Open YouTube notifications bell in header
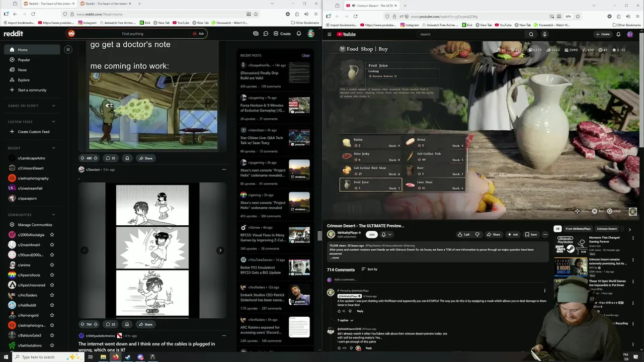644x362 pixels. click(618, 34)
